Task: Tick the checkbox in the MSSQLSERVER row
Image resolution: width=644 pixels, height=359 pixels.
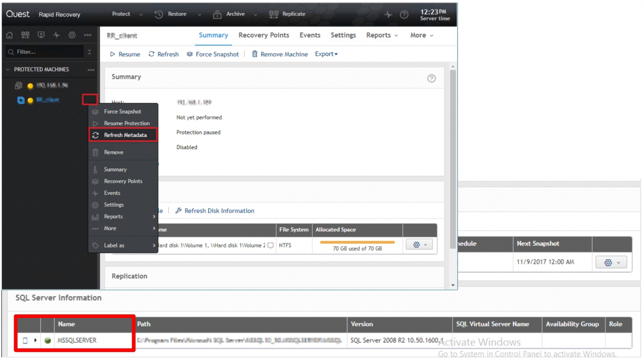Action: [25, 340]
